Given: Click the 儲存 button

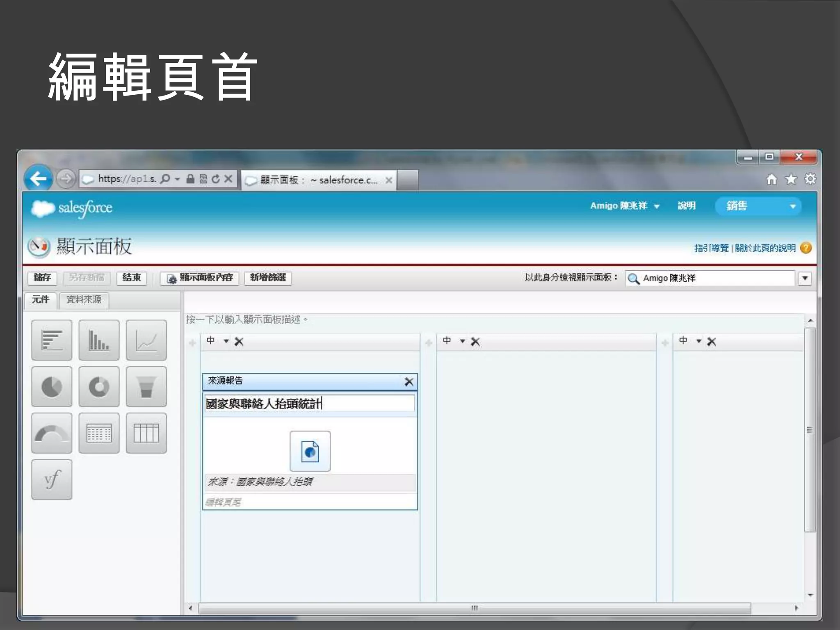Looking at the screenshot, I should tap(42, 278).
